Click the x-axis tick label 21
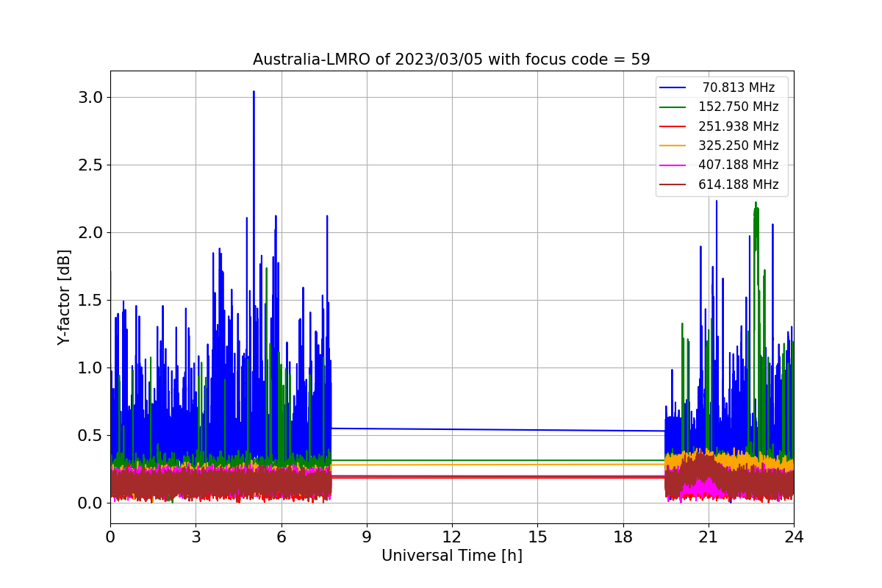882x588 pixels. pyautogui.click(x=708, y=537)
